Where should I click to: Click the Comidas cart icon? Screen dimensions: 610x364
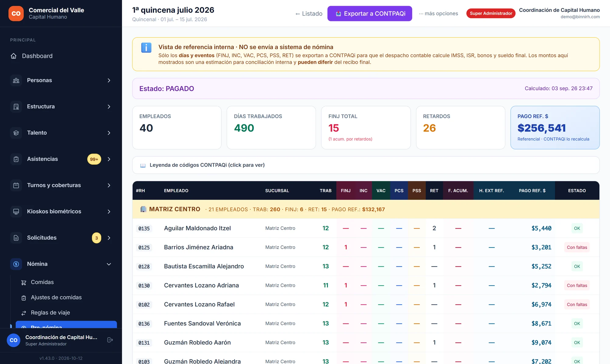click(x=23, y=282)
